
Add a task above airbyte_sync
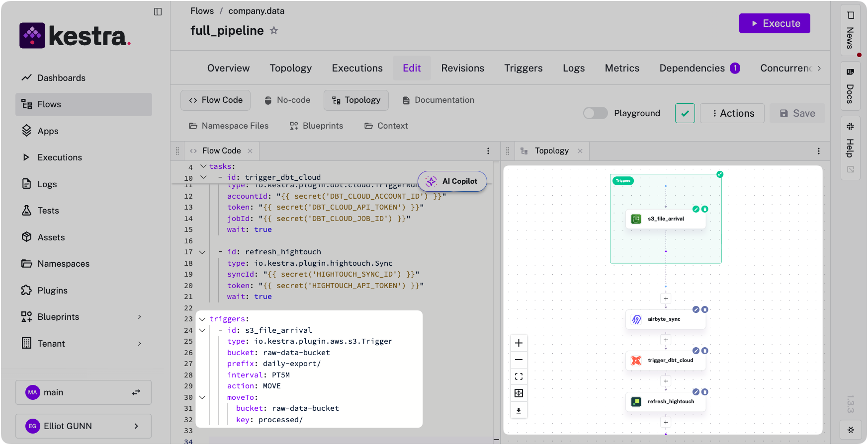(666, 298)
